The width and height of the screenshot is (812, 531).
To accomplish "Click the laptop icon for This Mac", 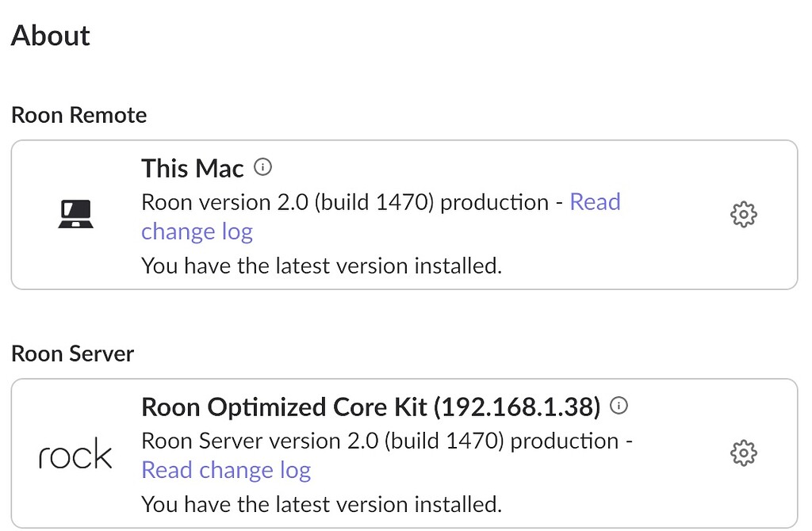I will pos(75,214).
